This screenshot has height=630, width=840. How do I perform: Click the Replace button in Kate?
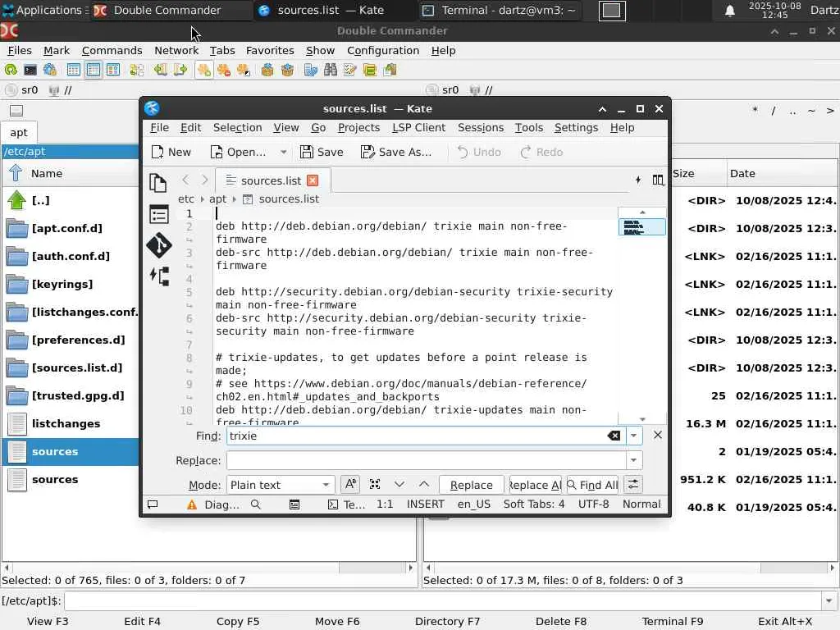coord(472,485)
